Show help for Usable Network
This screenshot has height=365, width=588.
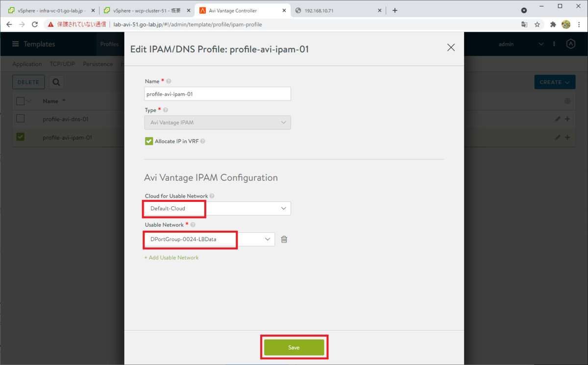(x=193, y=225)
